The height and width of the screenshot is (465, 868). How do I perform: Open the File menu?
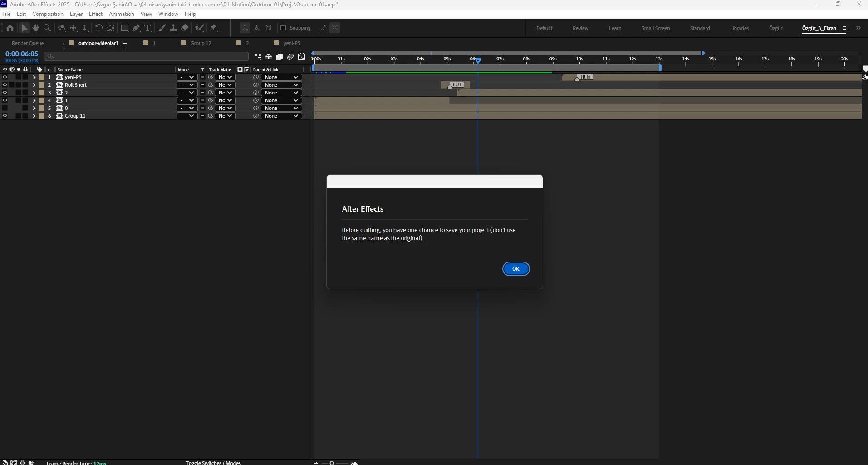click(x=6, y=14)
